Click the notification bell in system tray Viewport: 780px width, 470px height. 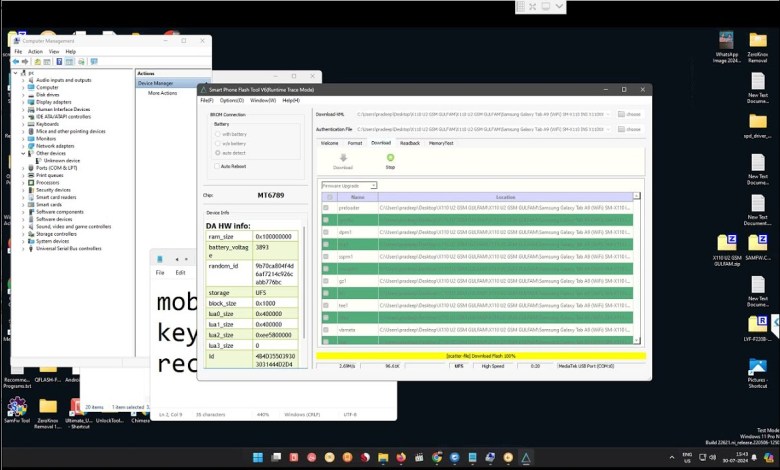754,458
